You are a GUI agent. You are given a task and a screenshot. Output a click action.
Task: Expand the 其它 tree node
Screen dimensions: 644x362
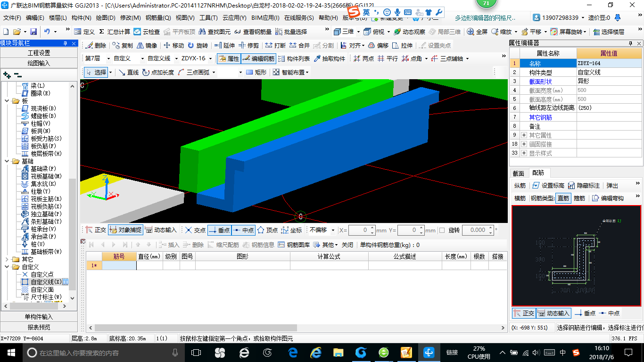7,259
